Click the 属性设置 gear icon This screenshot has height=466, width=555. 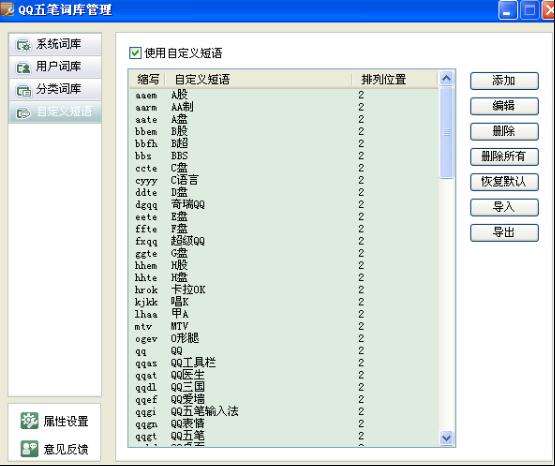click(29, 421)
